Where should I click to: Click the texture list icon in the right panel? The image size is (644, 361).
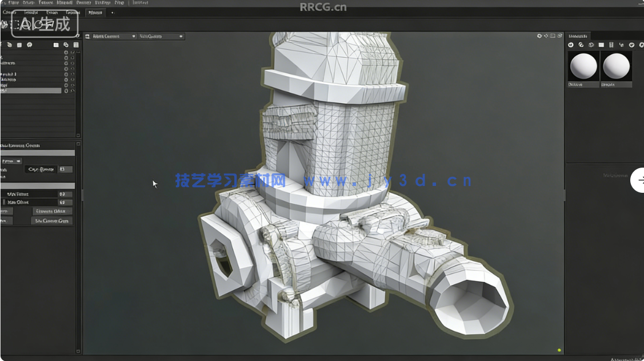(x=612, y=45)
